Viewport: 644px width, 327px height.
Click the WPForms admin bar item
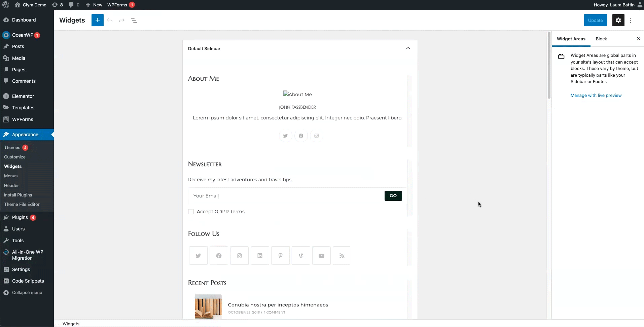[x=121, y=5]
